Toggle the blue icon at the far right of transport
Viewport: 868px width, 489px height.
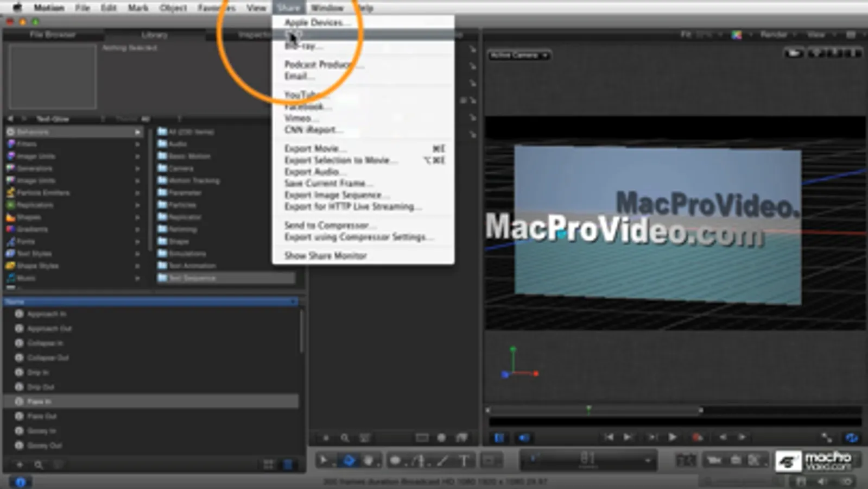pos(852,437)
